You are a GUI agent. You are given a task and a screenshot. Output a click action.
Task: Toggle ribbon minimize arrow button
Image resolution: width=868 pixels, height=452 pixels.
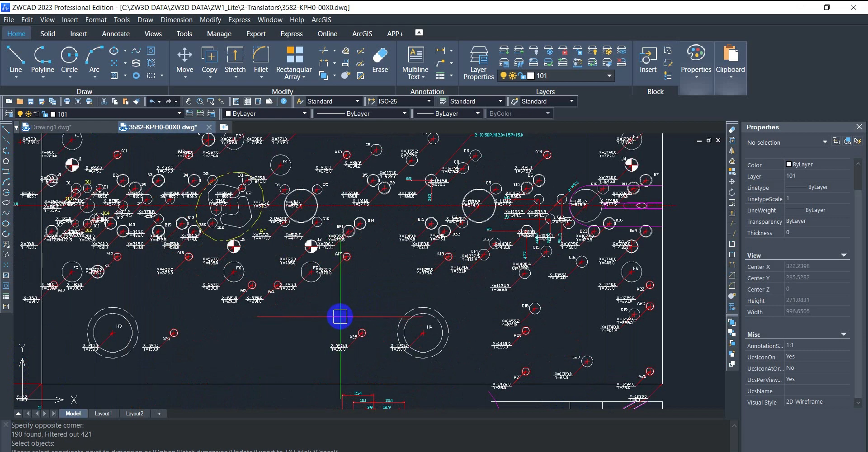coord(419,33)
